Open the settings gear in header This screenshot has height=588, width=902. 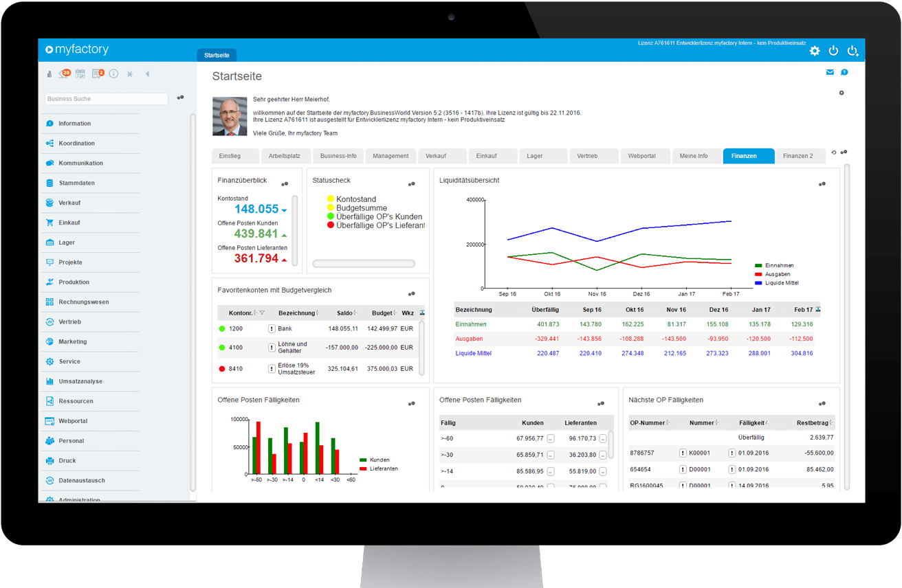815,51
